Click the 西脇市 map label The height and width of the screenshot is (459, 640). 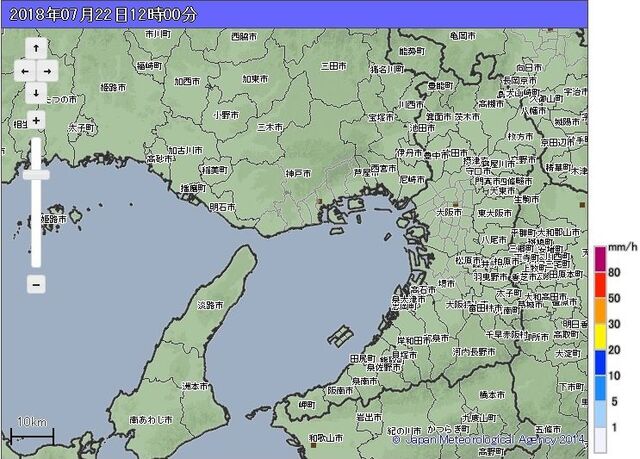(244, 37)
